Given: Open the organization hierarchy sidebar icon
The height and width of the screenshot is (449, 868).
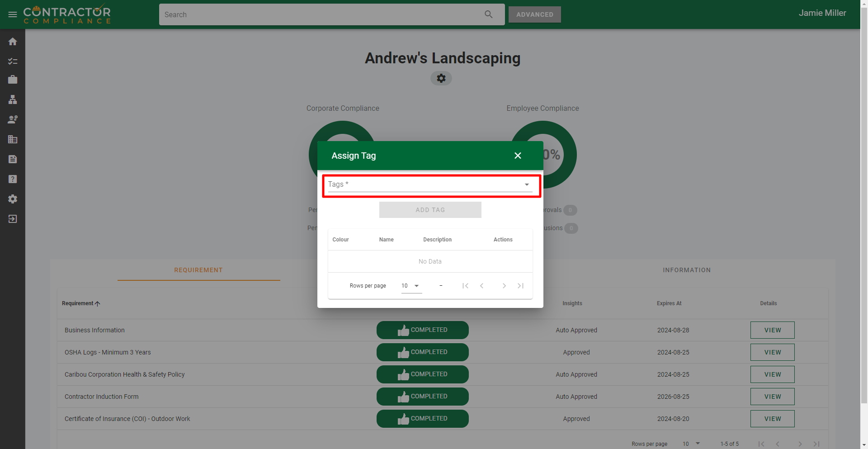Looking at the screenshot, I should coord(13,100).
